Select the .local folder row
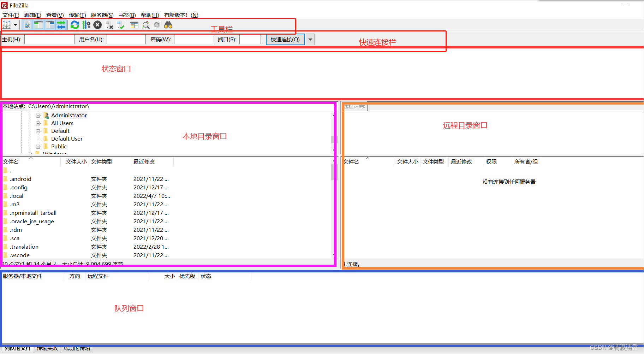Viewport: 644px width, 354px height. 166,196
